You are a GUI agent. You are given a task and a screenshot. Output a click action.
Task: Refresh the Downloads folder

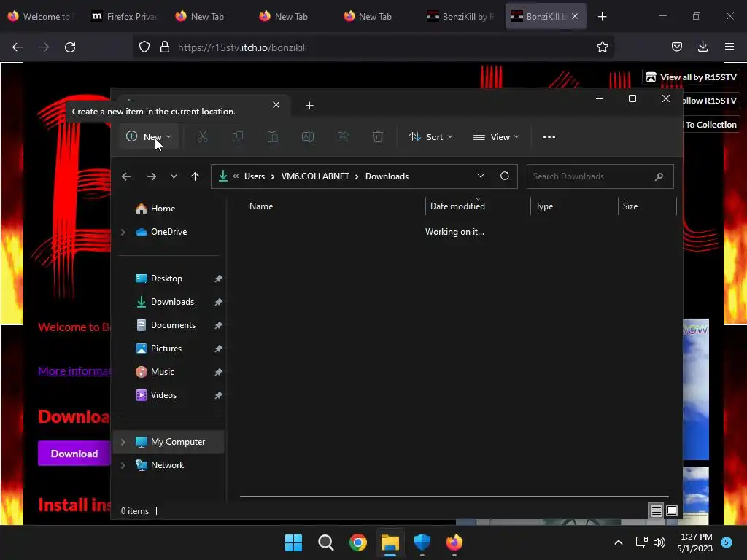[x=505, y=176]
